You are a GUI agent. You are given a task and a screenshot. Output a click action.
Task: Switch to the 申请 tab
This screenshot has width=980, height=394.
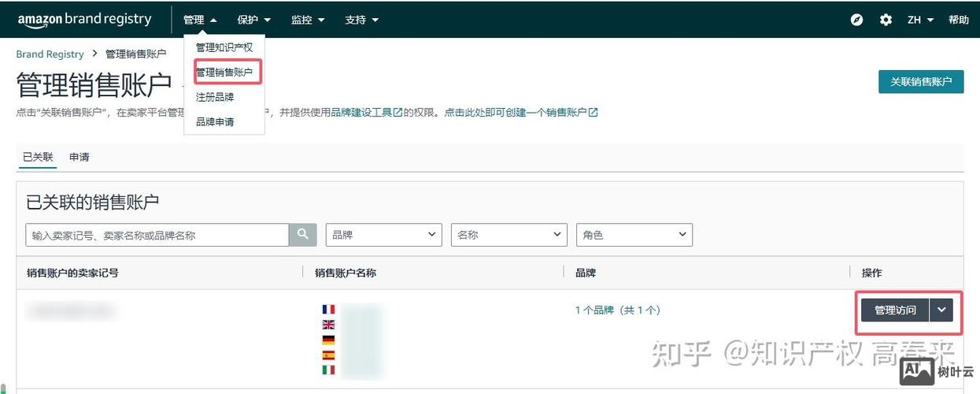(x=80, y=157)
